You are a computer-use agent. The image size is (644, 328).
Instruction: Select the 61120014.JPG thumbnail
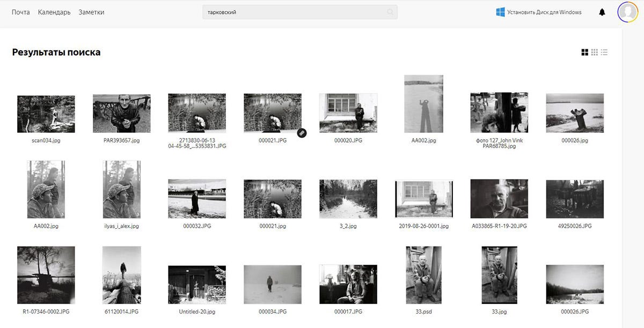(x=122, y=275)
